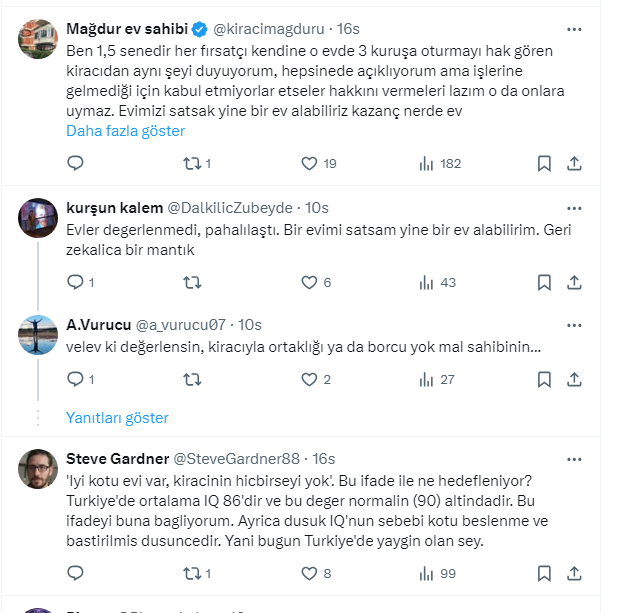View analytics of kurşun kalem's tweet
Image resolution: width=624 pixels, height=613 pixels.
425,283
